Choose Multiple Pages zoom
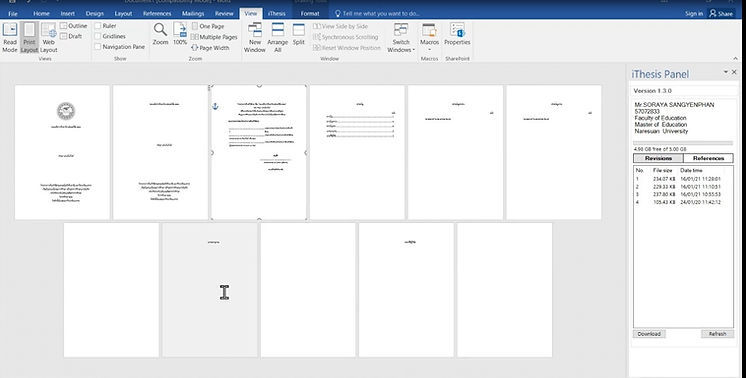The image size is (746, 378). coord(214,37)
